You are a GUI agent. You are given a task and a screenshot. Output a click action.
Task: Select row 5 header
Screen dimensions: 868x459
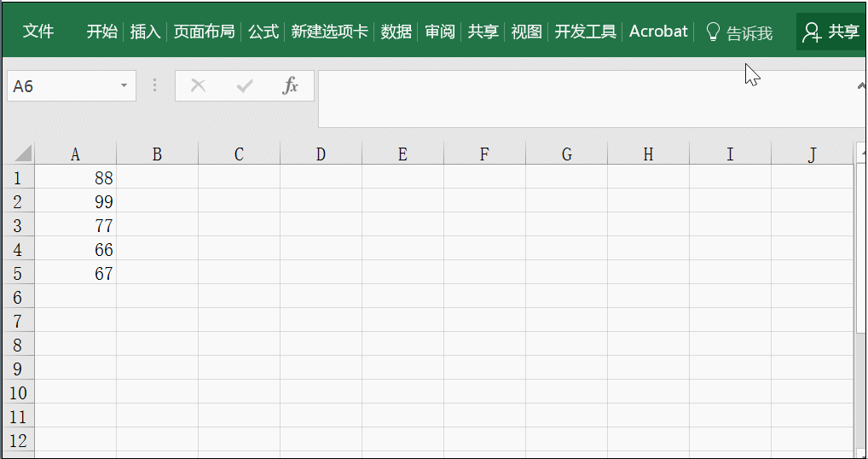(18, 273)
